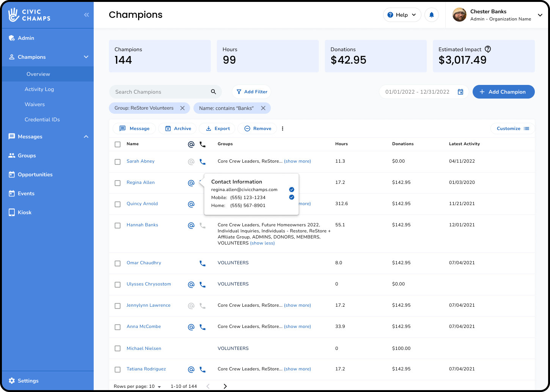Open the Add Filter funnel
The image size is (550, 392).
click(251, 91)
